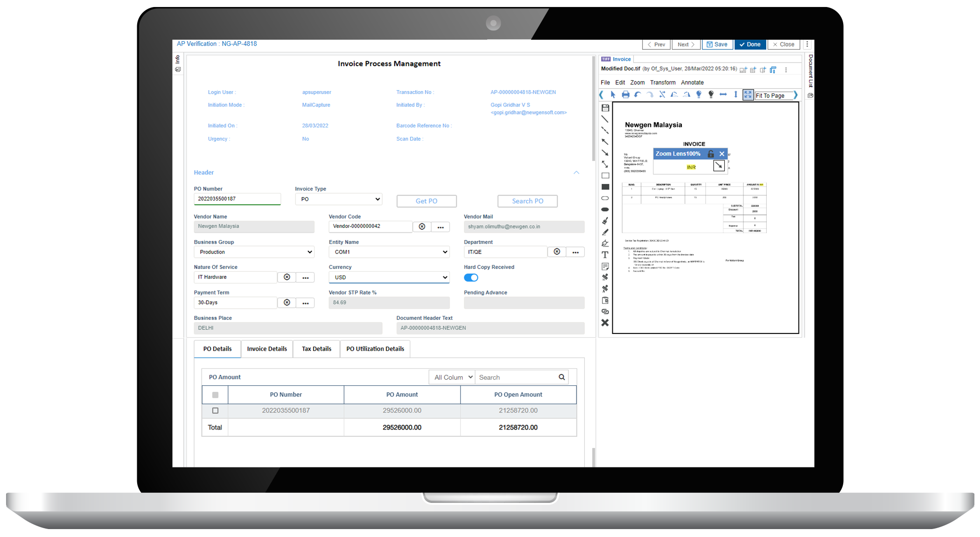This screenshot has width=980, height=537.
Task: Tick the select-all checkbox in PO table header
Action: coord(215,395)
